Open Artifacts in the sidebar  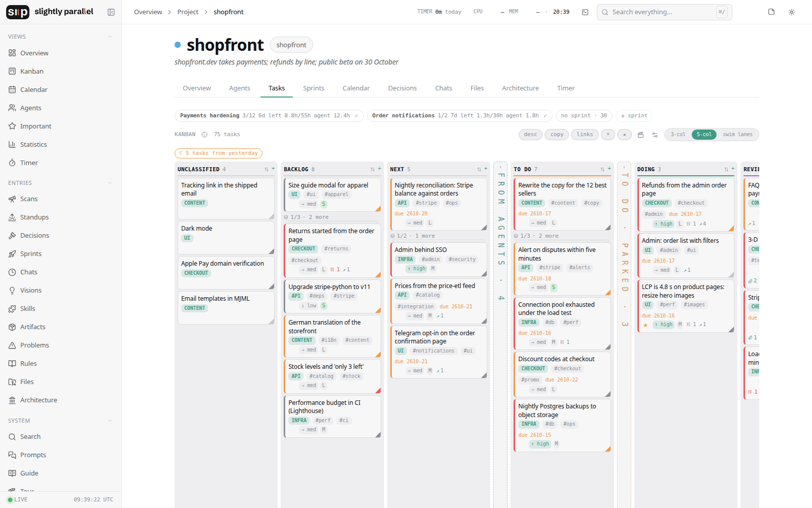61,327
